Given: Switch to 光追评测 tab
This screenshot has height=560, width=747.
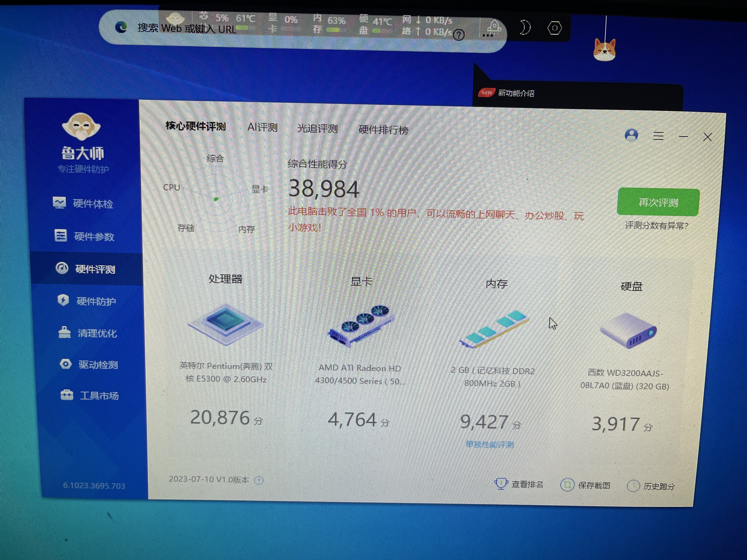Looking at the screenshot, I should (x=317, y=128).
